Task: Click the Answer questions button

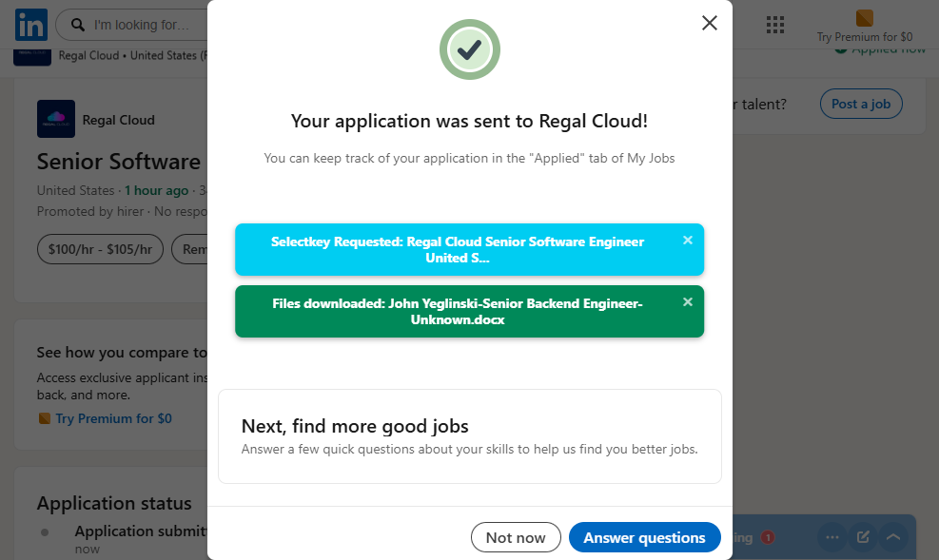Action: (644, 537)
